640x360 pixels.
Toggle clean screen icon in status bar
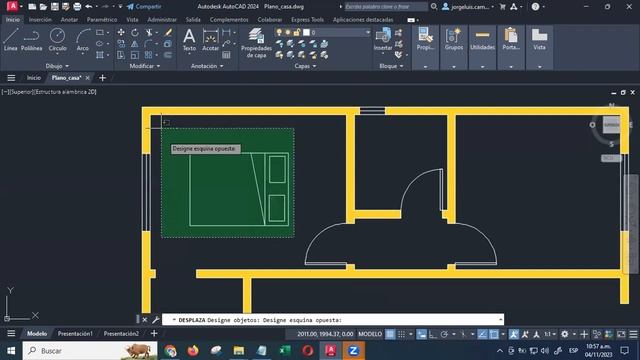(621, 334)
